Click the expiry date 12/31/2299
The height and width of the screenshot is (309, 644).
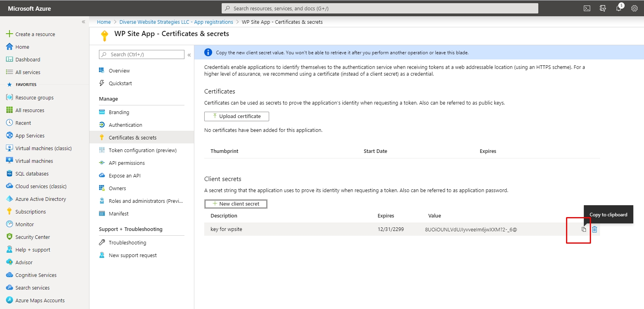(391, 229)
